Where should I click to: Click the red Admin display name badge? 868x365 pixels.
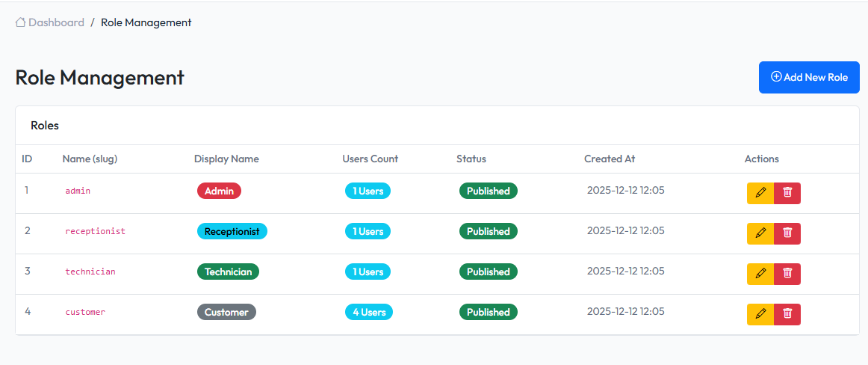coord(219,191)
